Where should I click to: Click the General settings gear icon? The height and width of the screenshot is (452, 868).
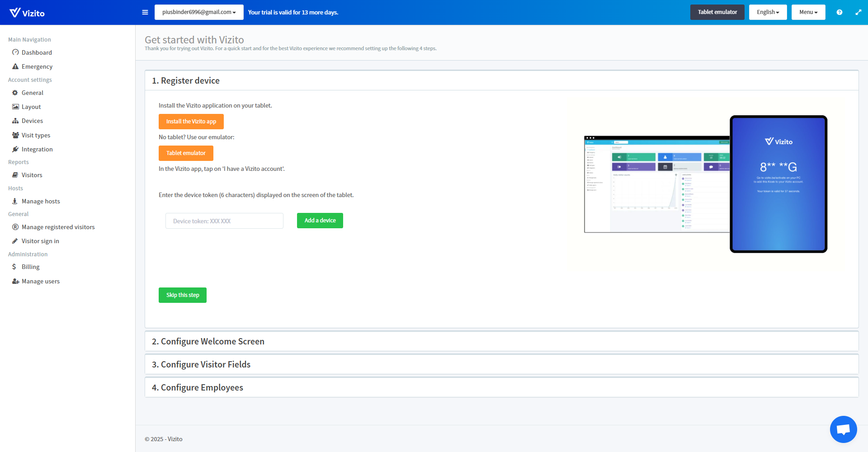point(15,93)
